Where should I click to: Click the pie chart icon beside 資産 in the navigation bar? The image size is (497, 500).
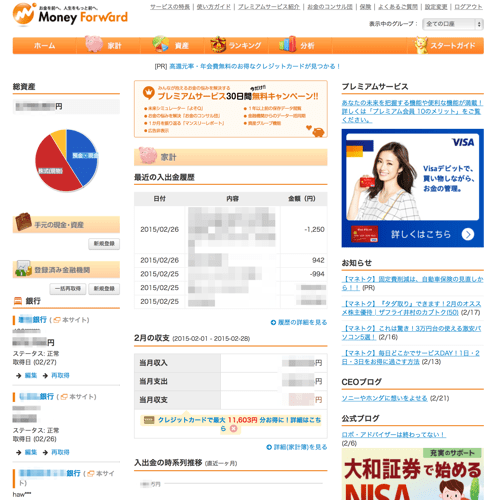point(161,44)
